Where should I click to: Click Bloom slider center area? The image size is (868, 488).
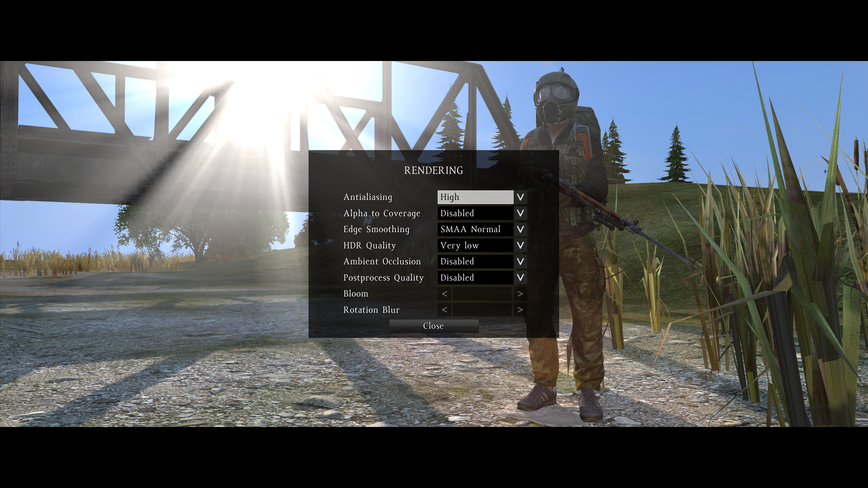pyautogui.click(x=482, y=293)
